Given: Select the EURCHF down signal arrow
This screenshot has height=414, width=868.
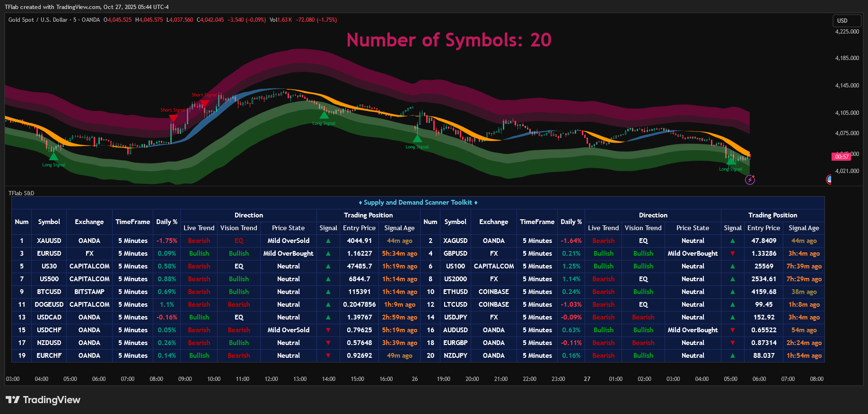Looking at the screenshot, I should coord(328,355).
